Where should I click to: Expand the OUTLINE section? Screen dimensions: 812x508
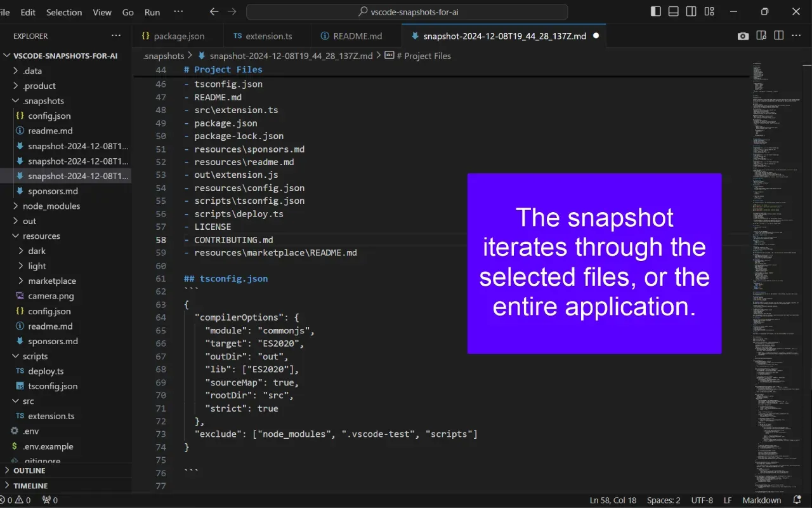29,471
